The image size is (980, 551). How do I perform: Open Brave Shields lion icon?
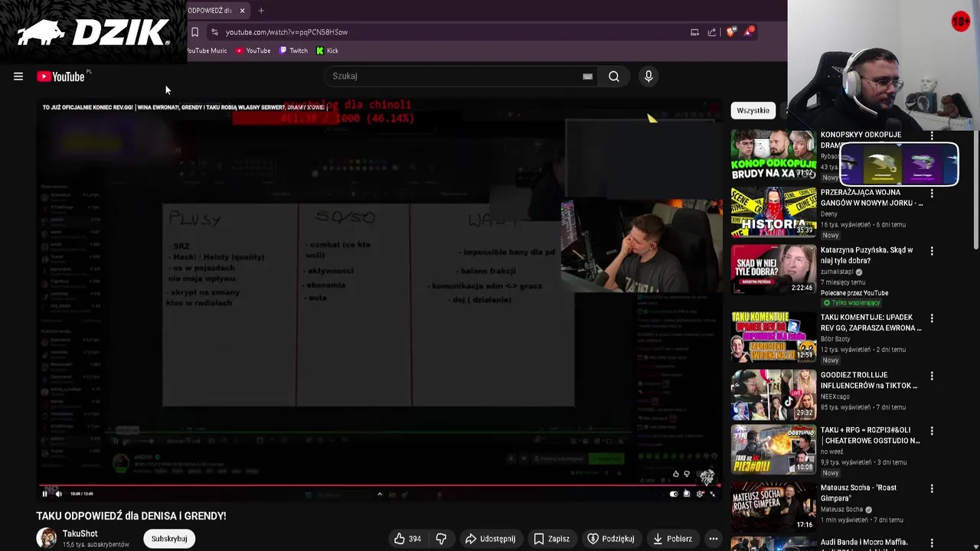[x=730, y=32]
